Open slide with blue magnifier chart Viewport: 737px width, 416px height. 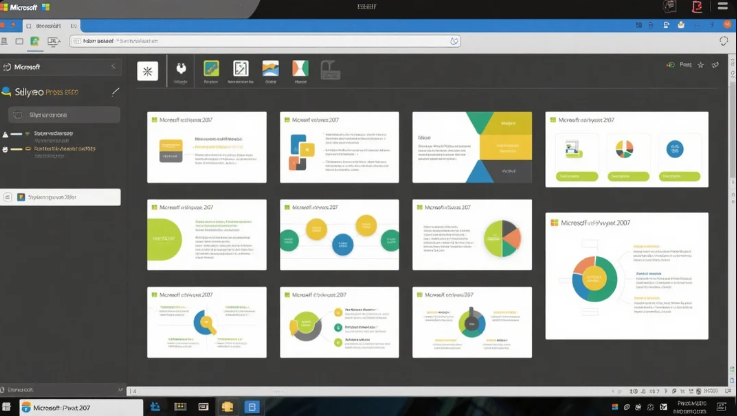pos(207,322)
